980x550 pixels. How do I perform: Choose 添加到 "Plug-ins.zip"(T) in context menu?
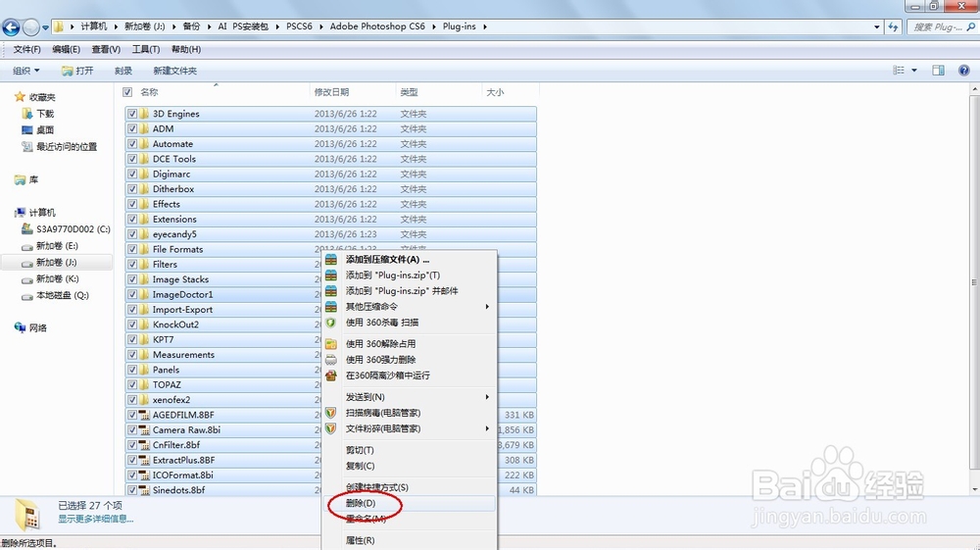pos(393,275)
